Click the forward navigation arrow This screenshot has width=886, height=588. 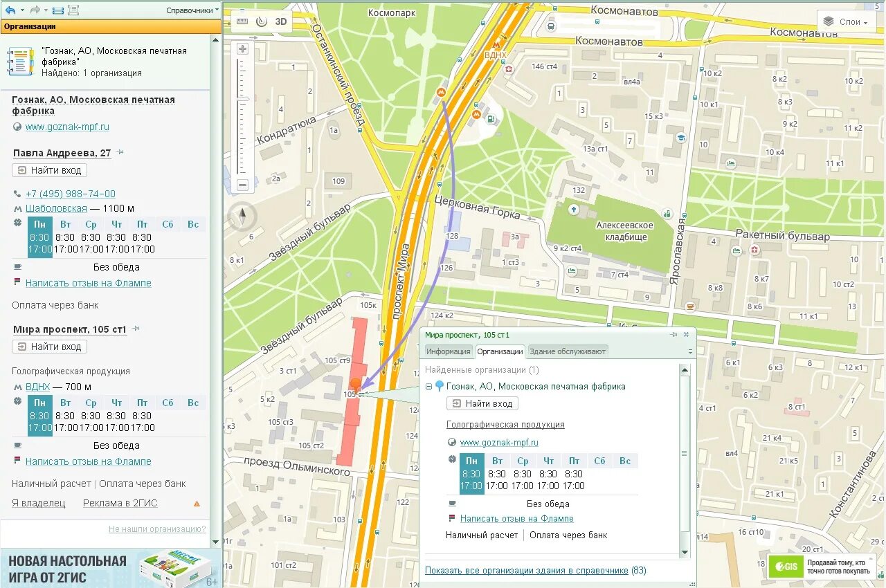(35, 10)
